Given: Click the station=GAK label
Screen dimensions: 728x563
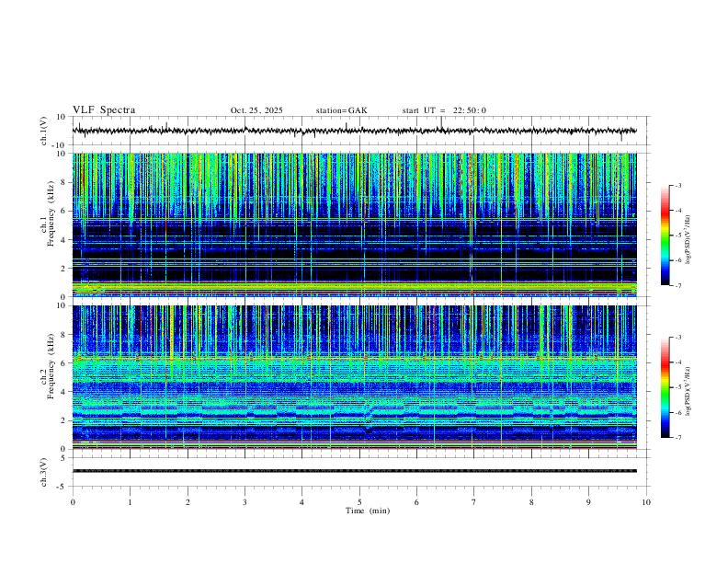Looking at the screenshot, I should click(x=341, y=110).
